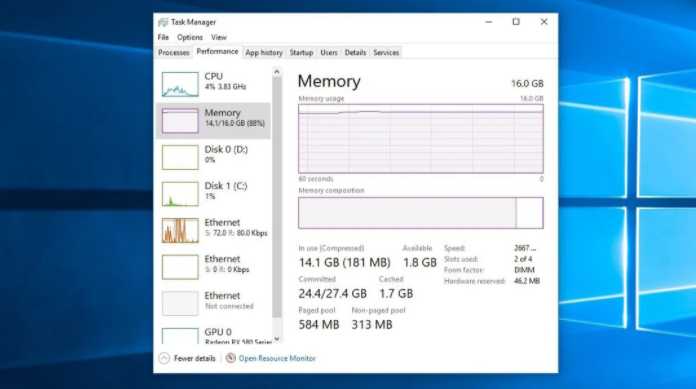Screen dimensions: 696x389
Task: Click the Non-paged pool value 313 MB
Action: (x=372, y=325)
